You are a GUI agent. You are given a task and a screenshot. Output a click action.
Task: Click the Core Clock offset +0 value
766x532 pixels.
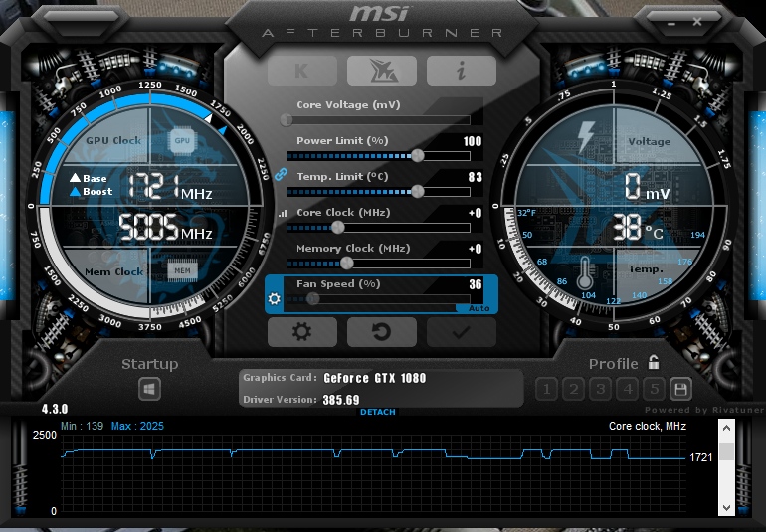coord(475,213)
